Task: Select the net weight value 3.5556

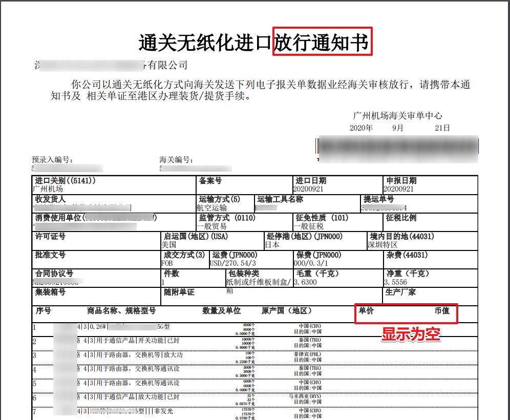Action: 395,282
